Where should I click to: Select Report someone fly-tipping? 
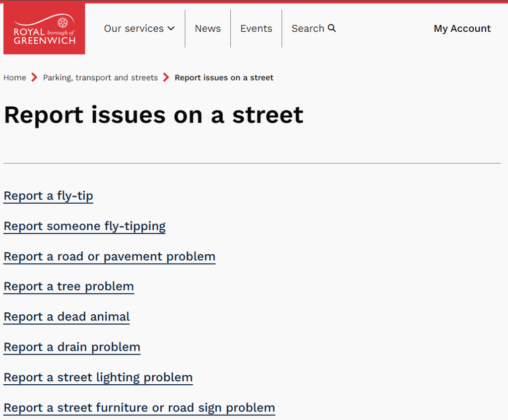point(84,226)
